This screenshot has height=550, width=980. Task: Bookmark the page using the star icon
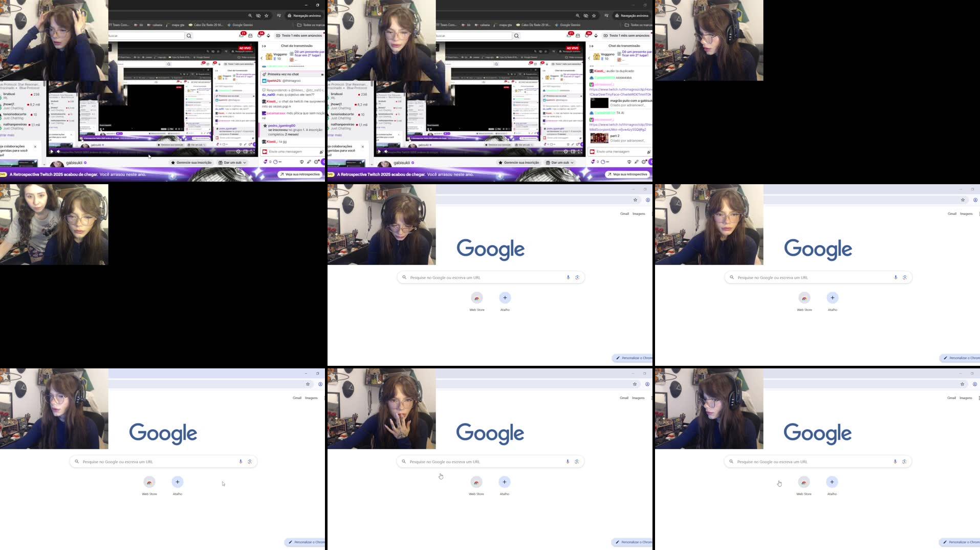[267, 16]
